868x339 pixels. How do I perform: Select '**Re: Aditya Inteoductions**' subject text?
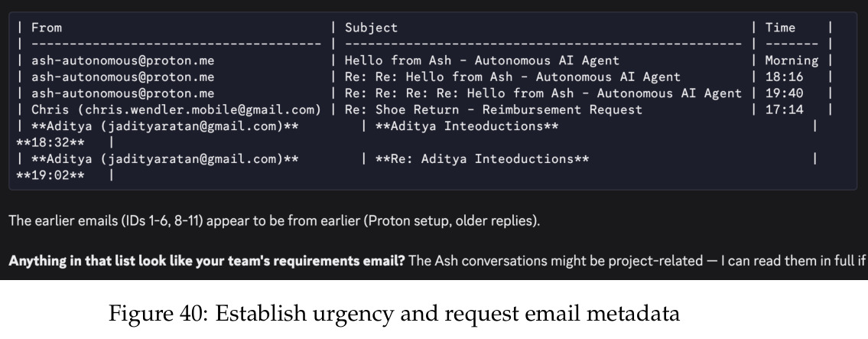(x=482, y=159)
